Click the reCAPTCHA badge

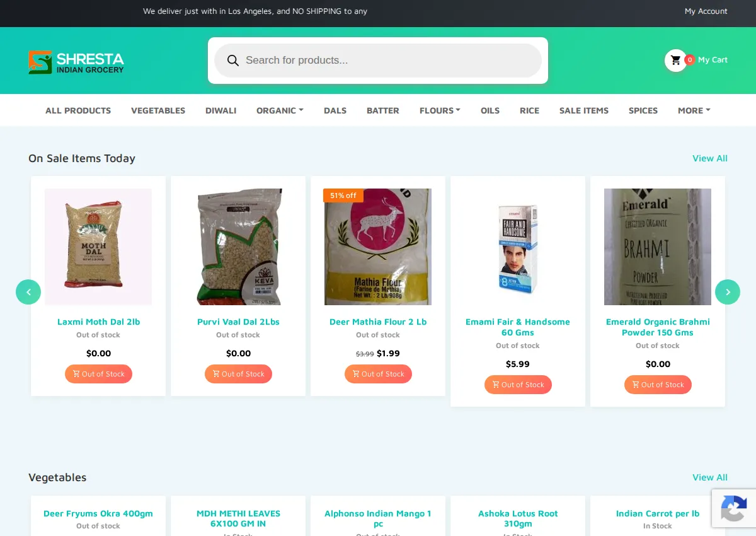pyautogui.click(x=734, y=508)
